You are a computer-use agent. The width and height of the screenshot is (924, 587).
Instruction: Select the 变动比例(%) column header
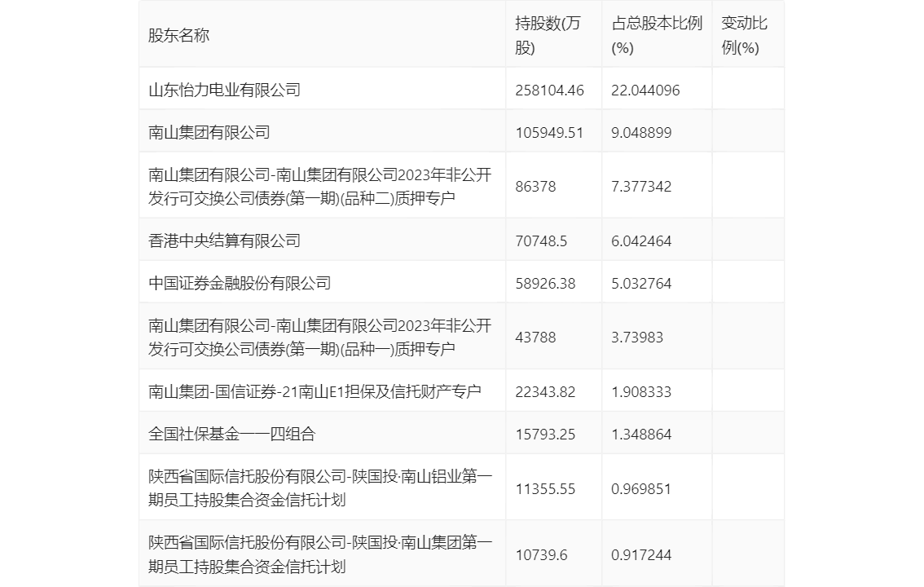(744, 35)
